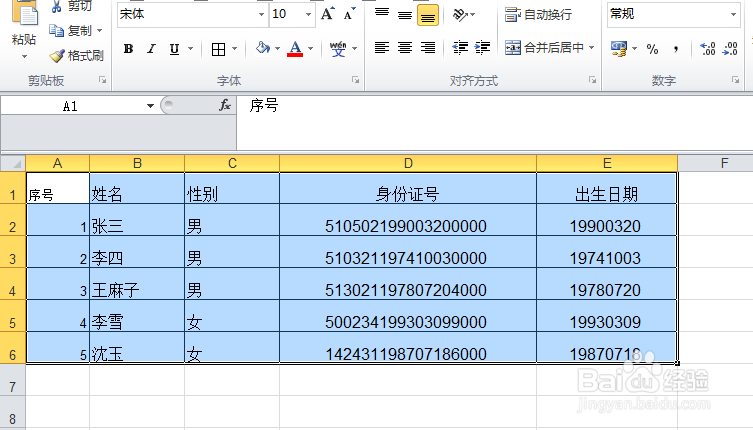
Task: Center text horizontally
Action: click(405, 48)
